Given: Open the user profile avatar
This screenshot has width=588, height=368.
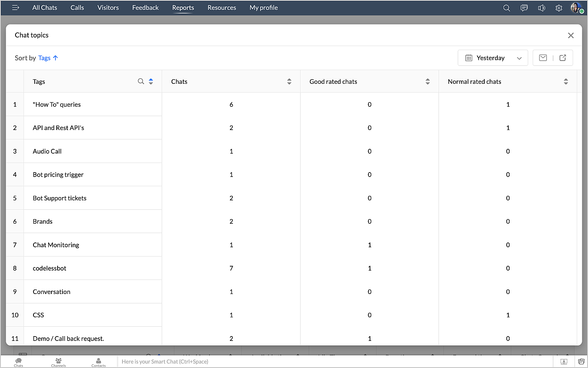Looking at the screenshot, I should coord(577,8).
